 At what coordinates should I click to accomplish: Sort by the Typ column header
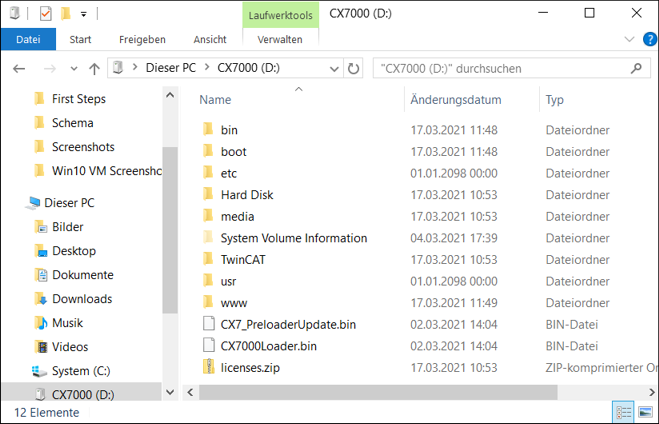click(x=554, y=100)
